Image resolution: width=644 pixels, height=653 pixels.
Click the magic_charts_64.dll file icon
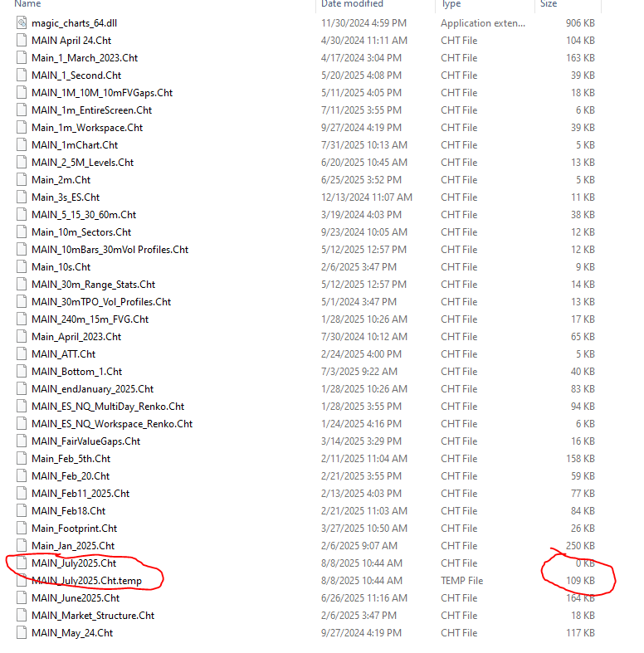(x=22, y=22)
